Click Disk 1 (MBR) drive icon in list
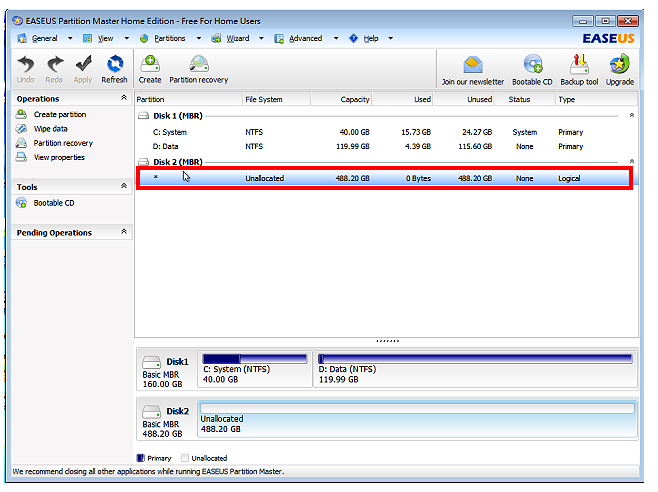Screen dimensions: 658x492 pos(144,115)
